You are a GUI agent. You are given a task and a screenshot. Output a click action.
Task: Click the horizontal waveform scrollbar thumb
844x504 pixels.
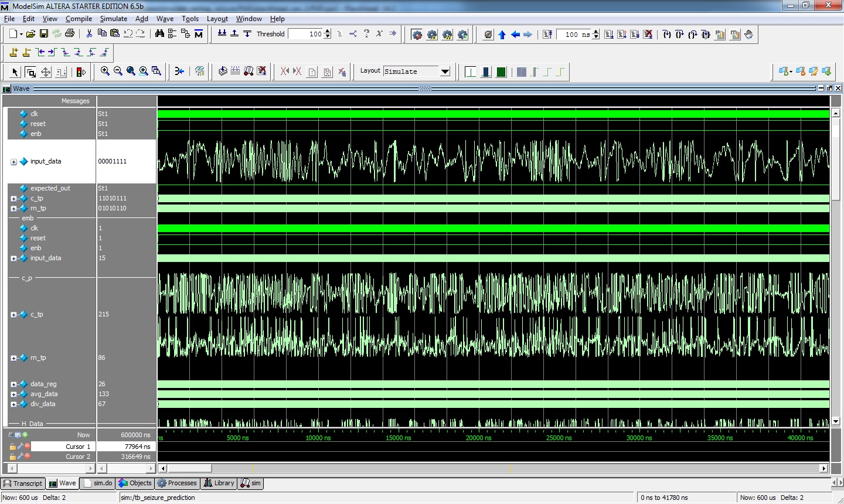(189, 468)
